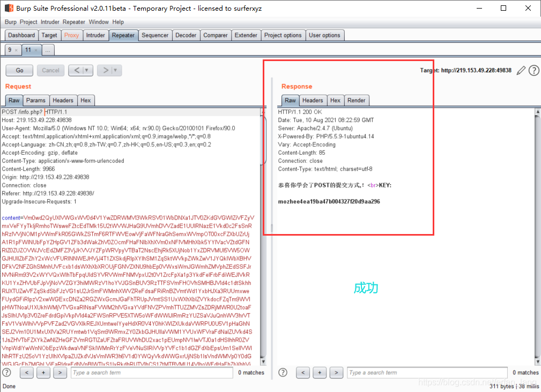
Task: Click the KEY value mozhee4ea19ba47b004327f20d9aa296
Action: pos(329,201)
